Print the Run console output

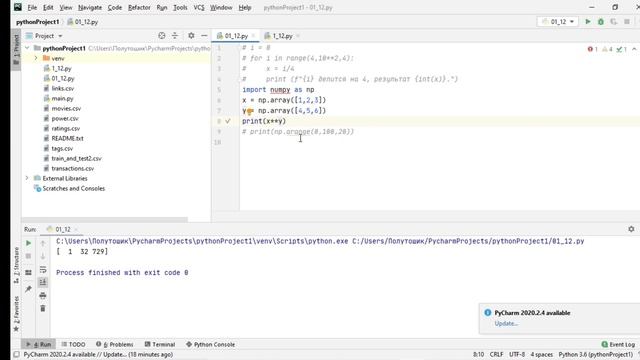[43, 296]
